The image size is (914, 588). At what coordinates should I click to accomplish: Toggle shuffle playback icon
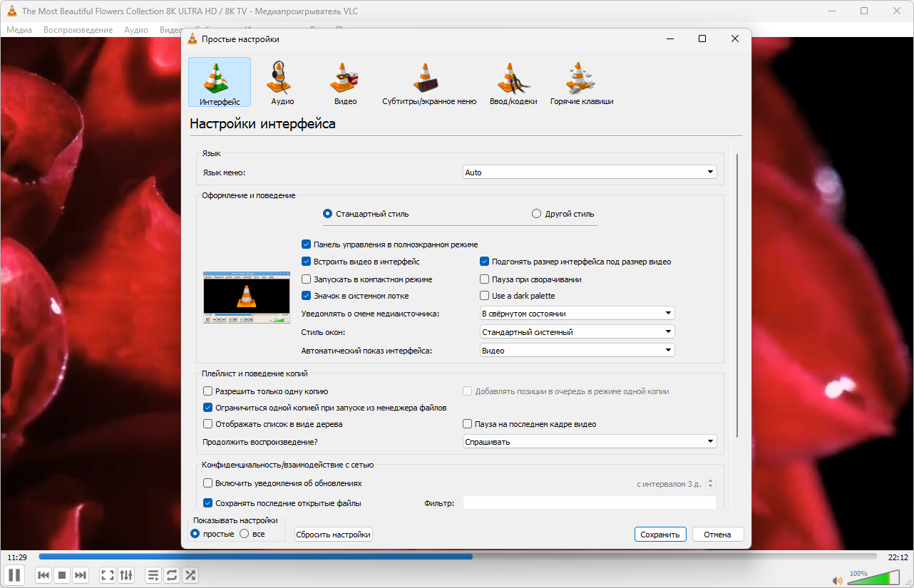tap(190, 574)
